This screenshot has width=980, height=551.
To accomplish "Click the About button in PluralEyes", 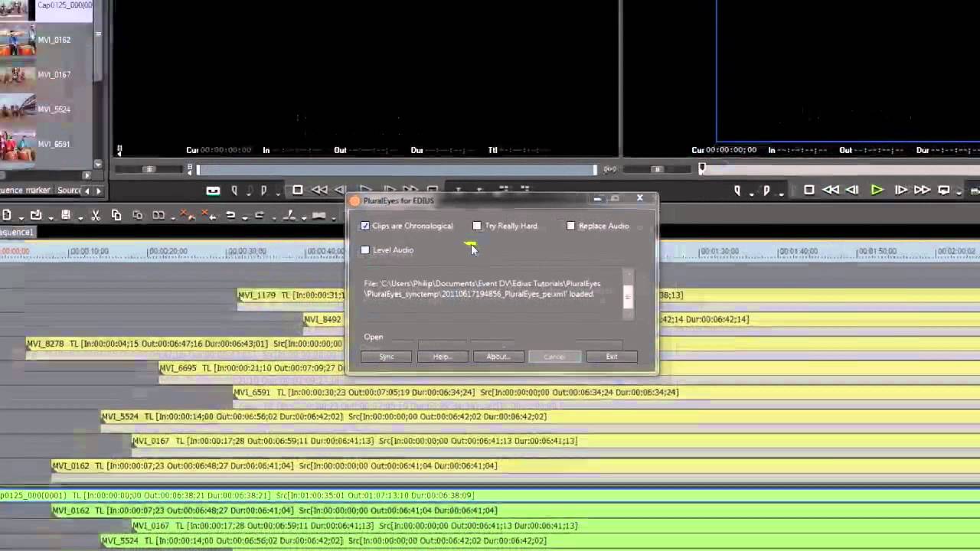I will [x=498, y=357].
